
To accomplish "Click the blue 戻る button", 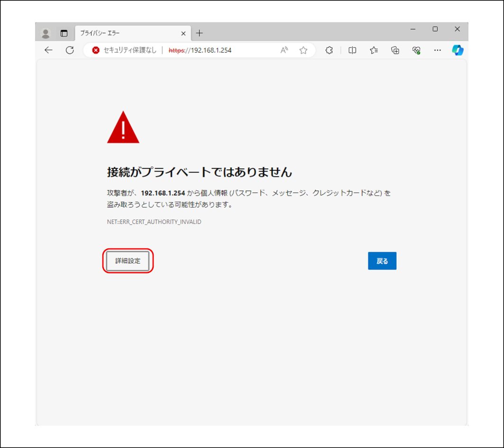I will point(382,261).
